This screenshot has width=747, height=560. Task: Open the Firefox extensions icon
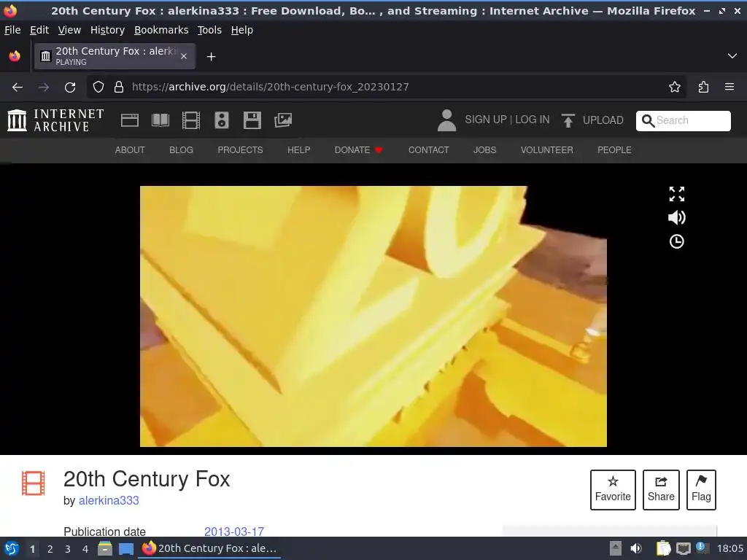tap(703, 87)
